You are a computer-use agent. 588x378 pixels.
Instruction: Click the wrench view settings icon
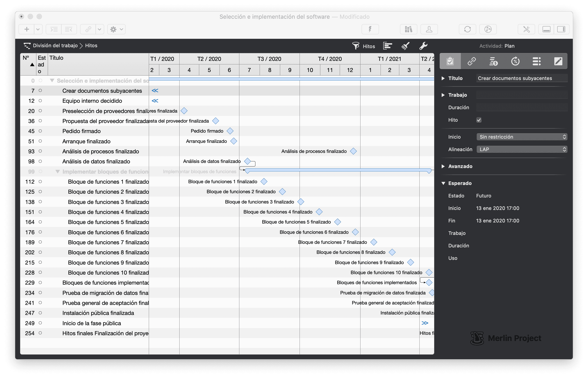pos(423,46)
